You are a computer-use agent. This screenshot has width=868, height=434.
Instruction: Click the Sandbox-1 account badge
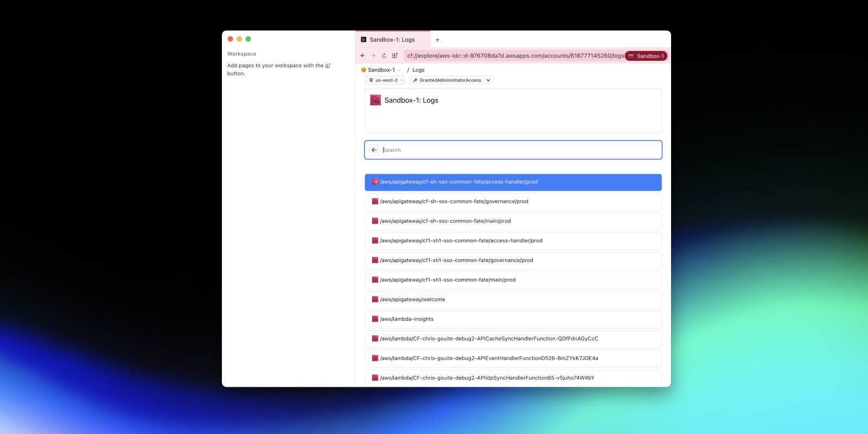click(646, 56)
